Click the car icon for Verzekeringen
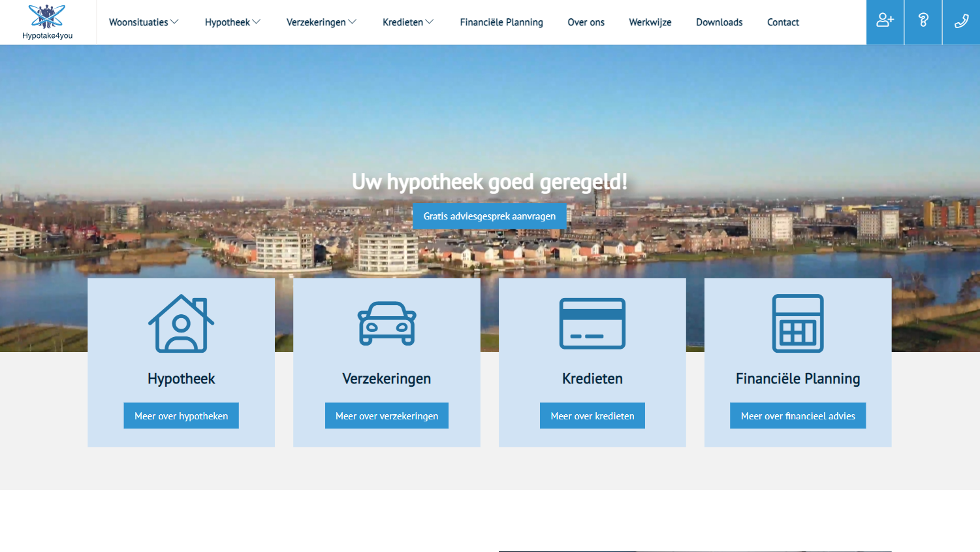The image size is (980, 552). (x=387, y=323)
